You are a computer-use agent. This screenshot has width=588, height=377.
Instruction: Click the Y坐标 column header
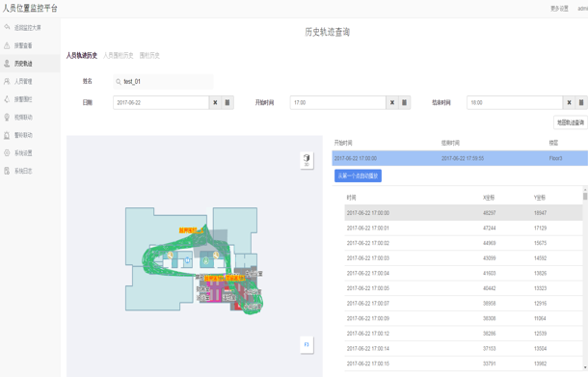click(540, 198)
